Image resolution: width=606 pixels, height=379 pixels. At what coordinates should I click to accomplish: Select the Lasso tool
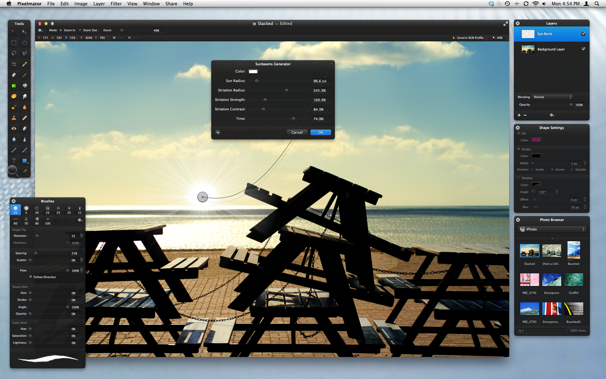(14, 53)
